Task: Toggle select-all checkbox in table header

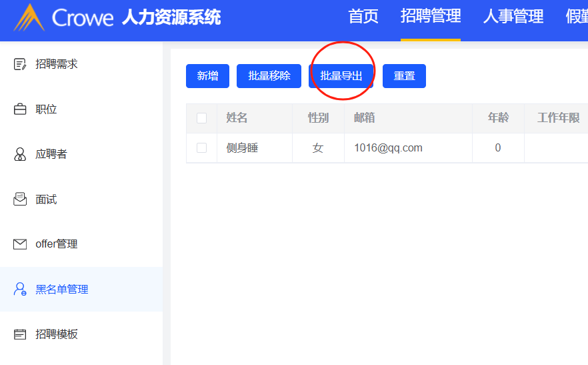Action: click(x=202, y=118)
